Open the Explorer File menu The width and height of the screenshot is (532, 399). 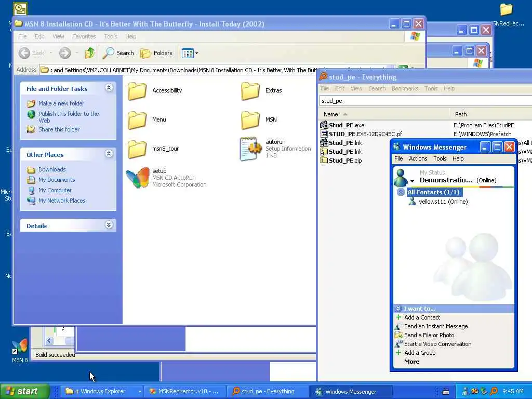click(22, 36)
